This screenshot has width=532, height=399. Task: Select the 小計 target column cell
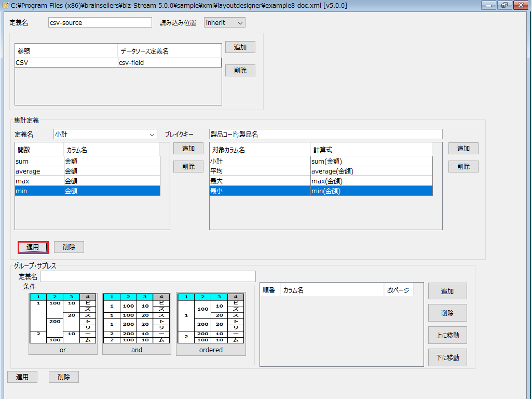260,161
